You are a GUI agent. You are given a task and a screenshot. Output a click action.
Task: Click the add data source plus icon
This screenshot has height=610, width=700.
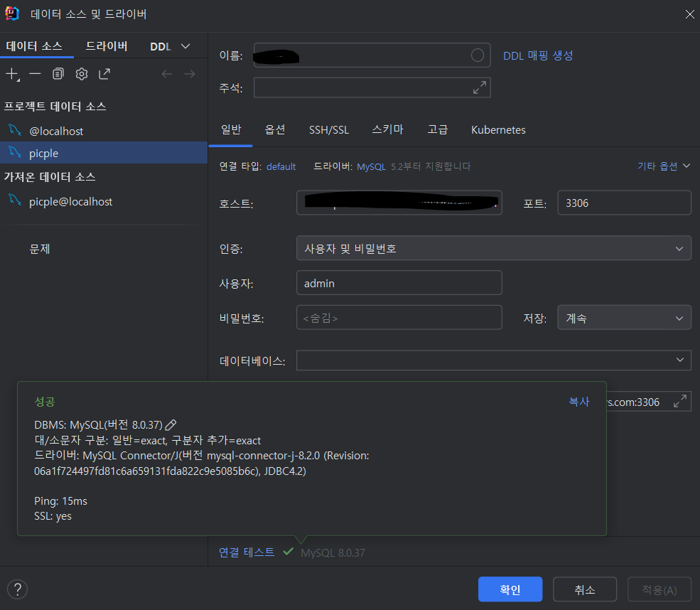point(12,74)
